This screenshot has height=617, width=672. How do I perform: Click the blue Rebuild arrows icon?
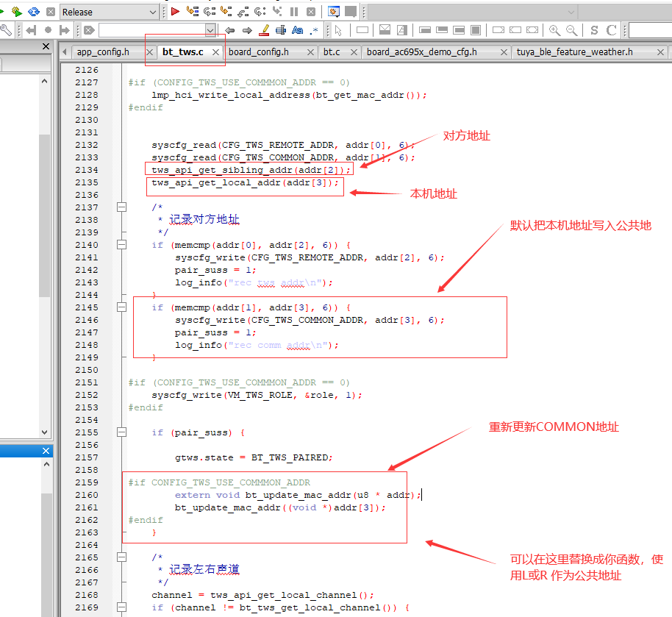[x=34, y=12]
